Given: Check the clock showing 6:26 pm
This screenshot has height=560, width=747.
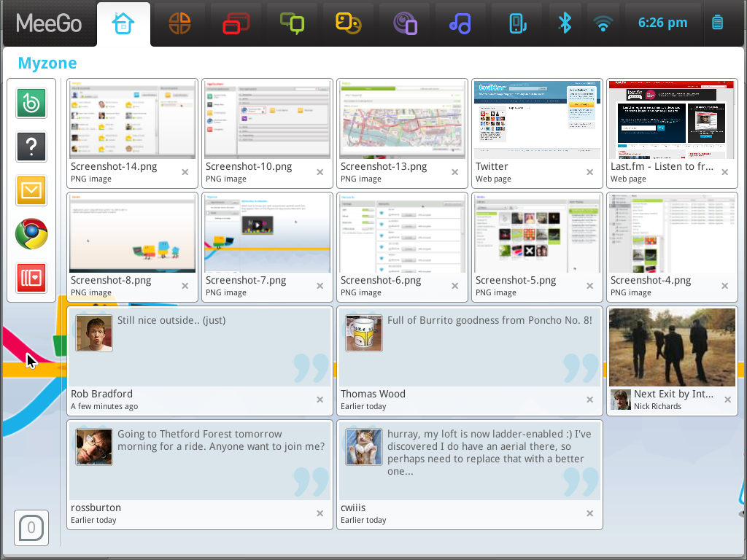Looking at the screenshot, I should (662, 23).
